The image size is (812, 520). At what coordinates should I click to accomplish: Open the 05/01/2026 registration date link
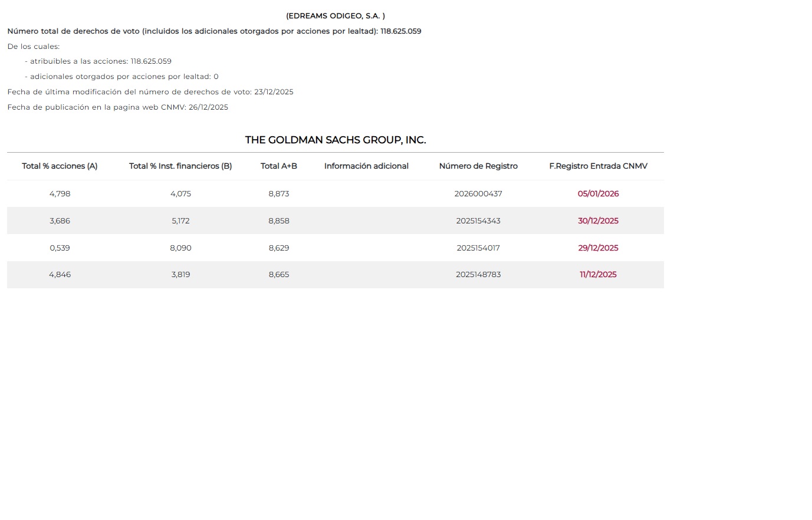pyautogui.click(x=598, y=193)
